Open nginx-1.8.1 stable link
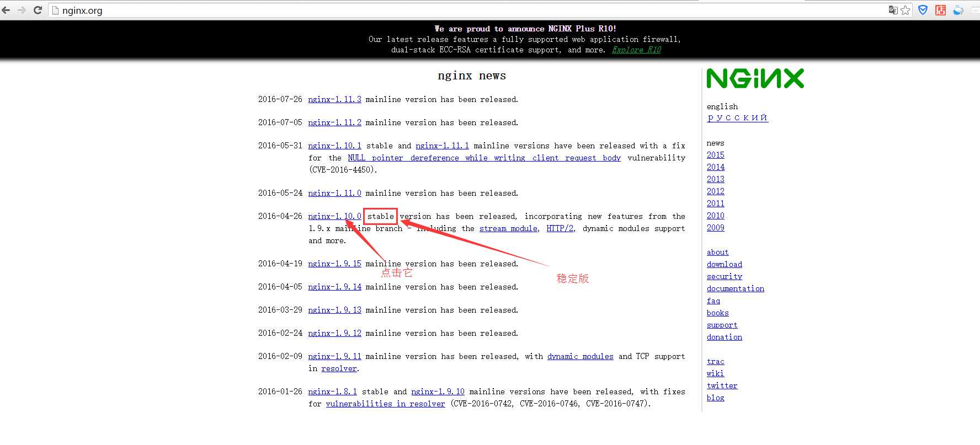Image resolution: width=980 pixels, height=445 pixels. pyautogui.click(x=332, y=392)
